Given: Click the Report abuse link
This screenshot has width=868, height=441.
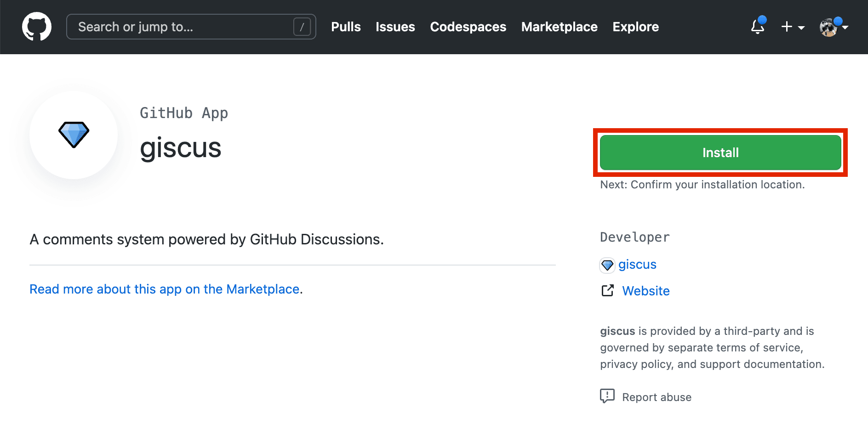Looking at the screenshot, I should (x=657, y=397).
